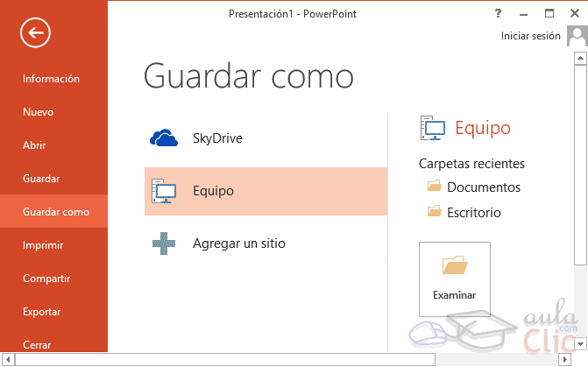Select Nuevo in the sidebar
The height and width of the screenshot is (367, 588).
(x=38, y=112)
